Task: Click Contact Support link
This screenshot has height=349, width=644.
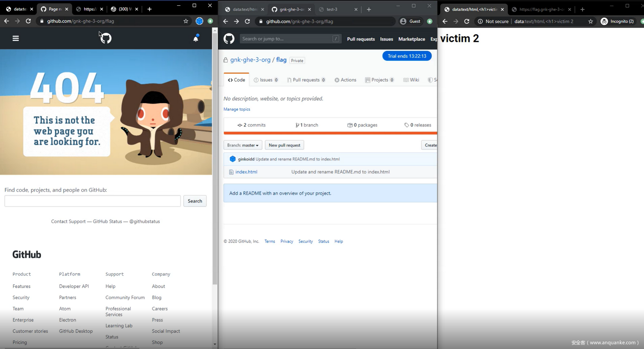Action: 68,221
